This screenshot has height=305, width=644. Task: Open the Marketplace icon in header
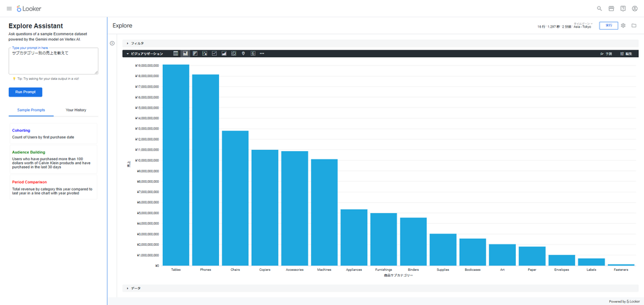coord(611,8)
